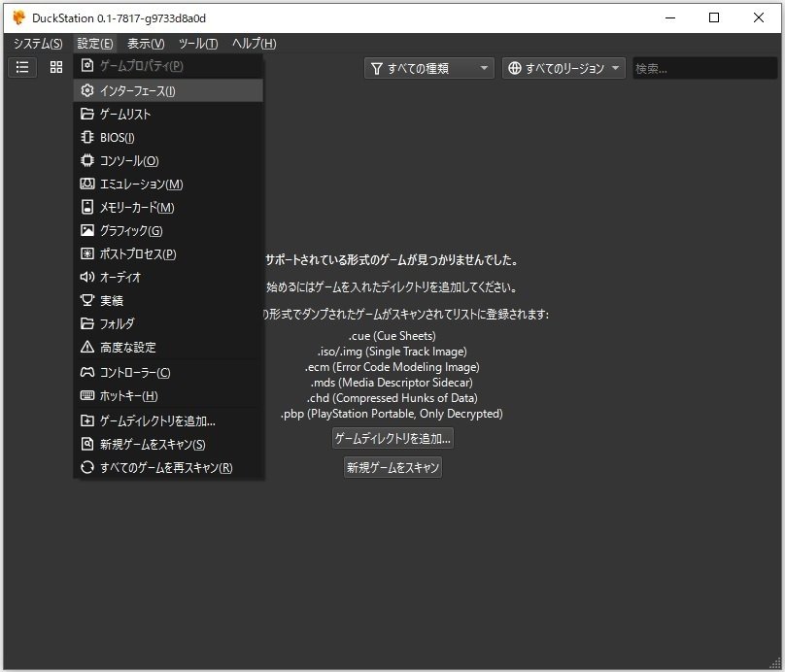Open オーディオ settings entry

168,277
